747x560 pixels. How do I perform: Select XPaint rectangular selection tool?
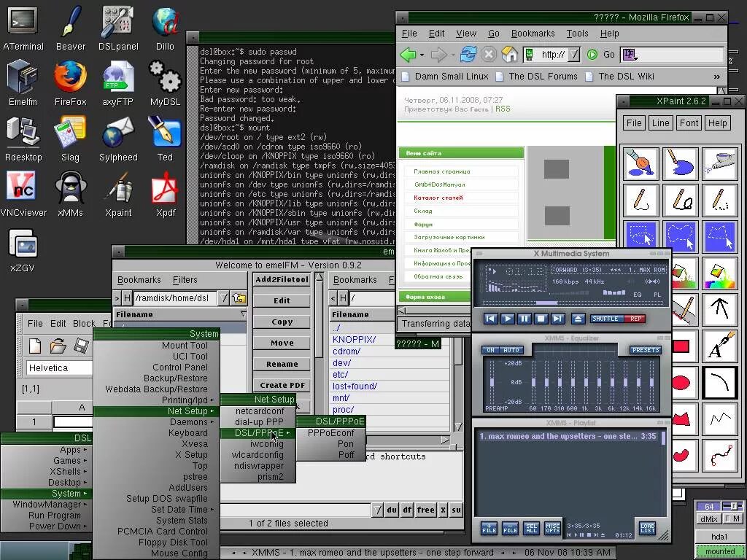coord(640,236)
